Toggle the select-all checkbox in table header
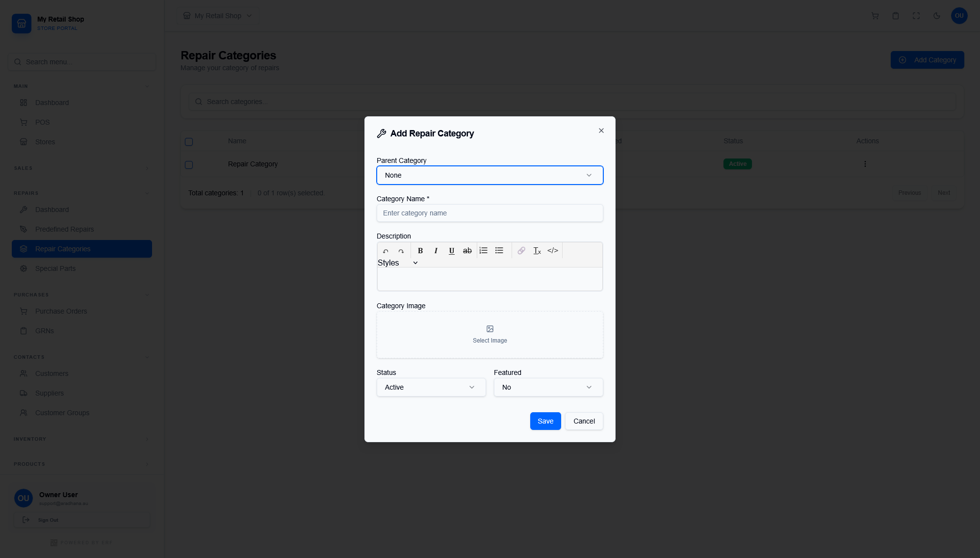 [189, 142]
